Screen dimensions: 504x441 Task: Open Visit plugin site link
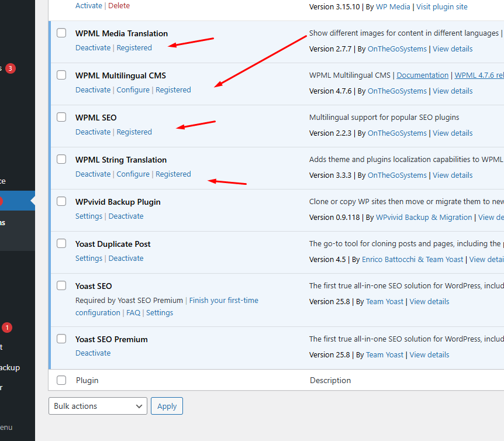click(441, 7)
